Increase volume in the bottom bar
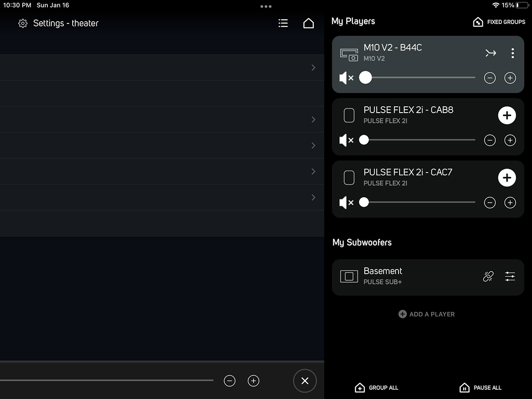This screenshot has width=532, height=399. point(254,381)
